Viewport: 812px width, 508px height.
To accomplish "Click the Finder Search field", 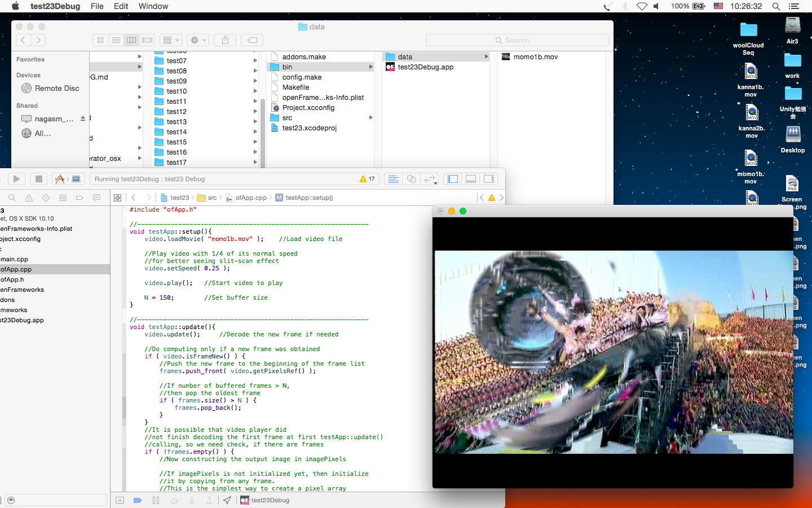I will (x=517, y=40).
